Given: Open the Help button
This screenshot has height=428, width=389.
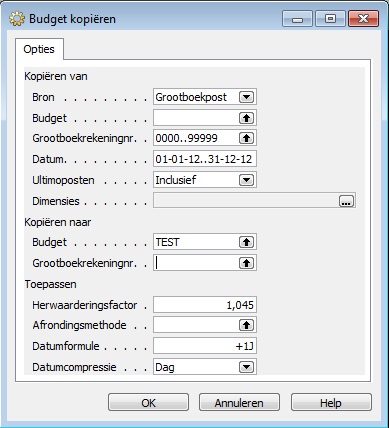Looking at the screenshot, I should click(x=331, y=403).
